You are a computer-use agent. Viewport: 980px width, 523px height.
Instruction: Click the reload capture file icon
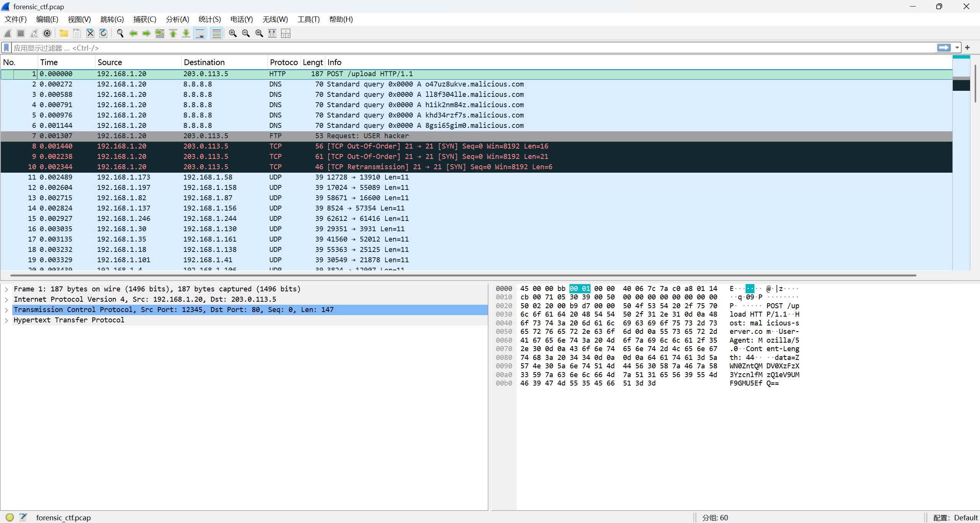[103, 33]
